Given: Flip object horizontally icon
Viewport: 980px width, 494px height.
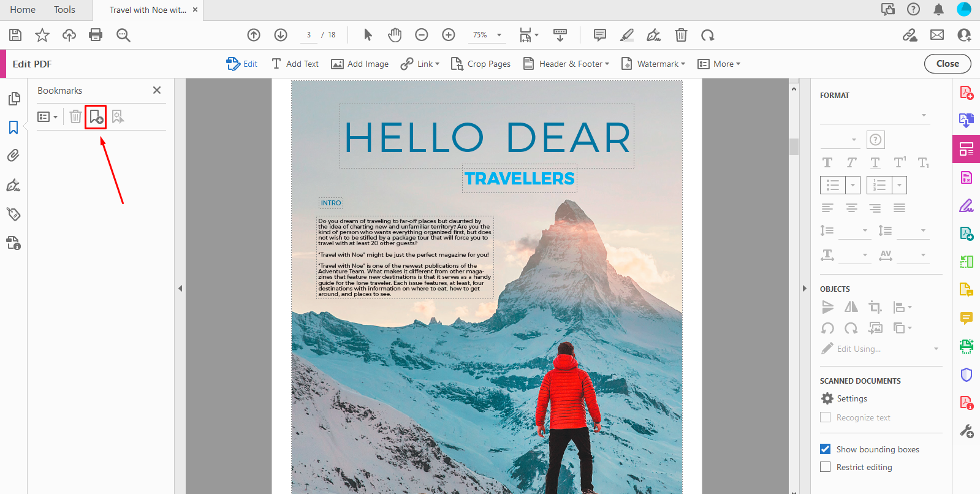Looking at the screenshot, I should 851,307.
